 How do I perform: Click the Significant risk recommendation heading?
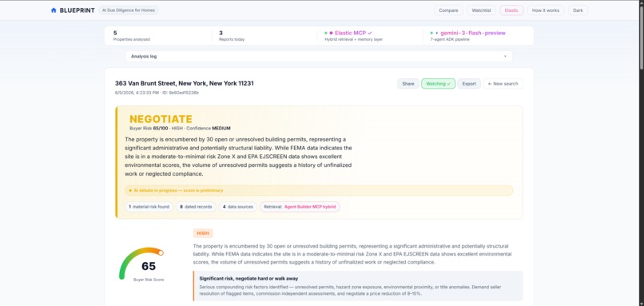(248, 279)
